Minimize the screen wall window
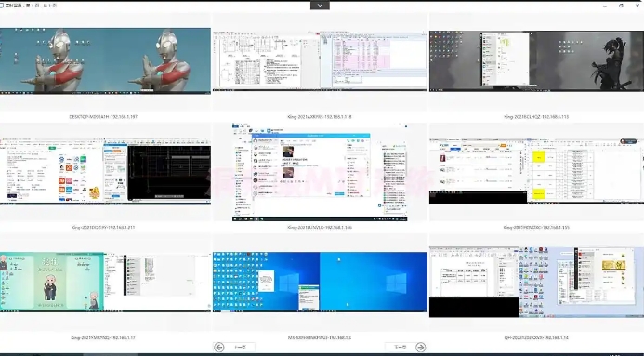Image resolution: width=644 pixels, height=356 pixels. pos(605,6)
